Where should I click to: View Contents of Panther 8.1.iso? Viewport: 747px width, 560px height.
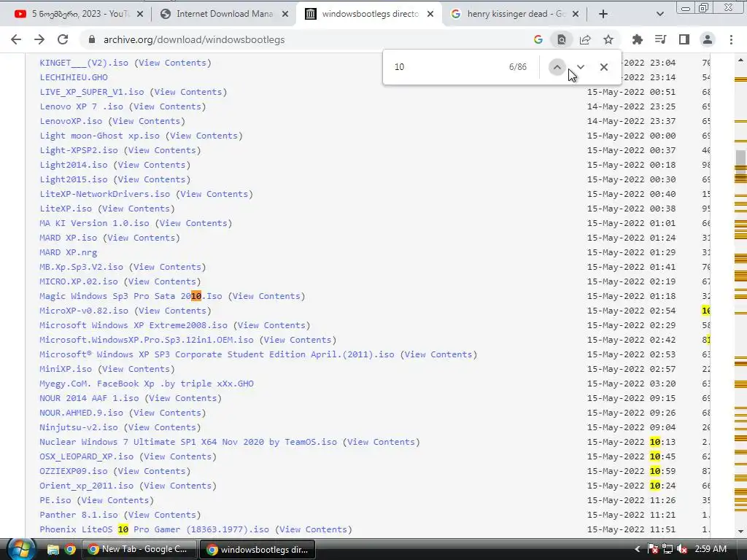(x=162, y=515)
